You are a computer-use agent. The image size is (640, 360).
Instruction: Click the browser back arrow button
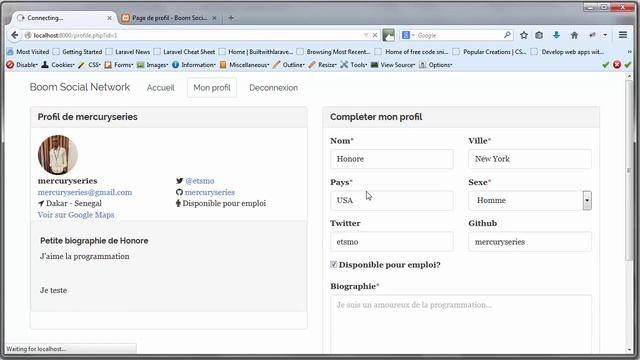[x=15, y=36]
